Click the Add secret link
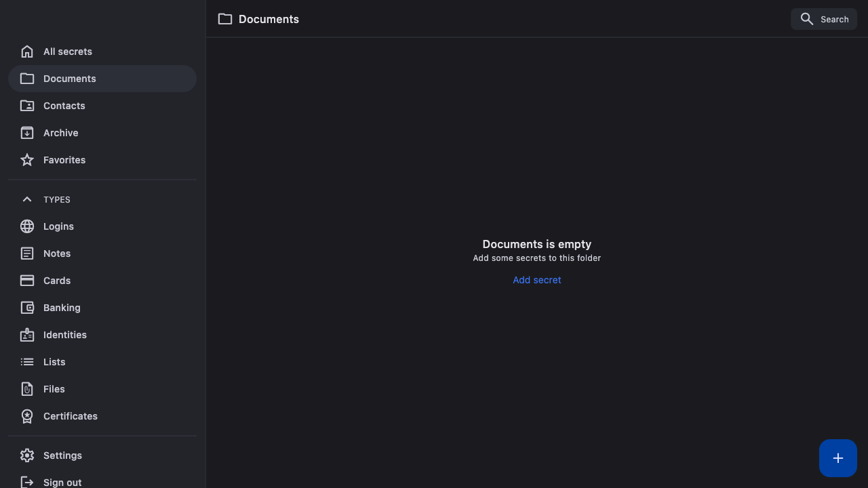Viewport: 868px width, 488px height. pyautogui.click(x=536, y=280)
